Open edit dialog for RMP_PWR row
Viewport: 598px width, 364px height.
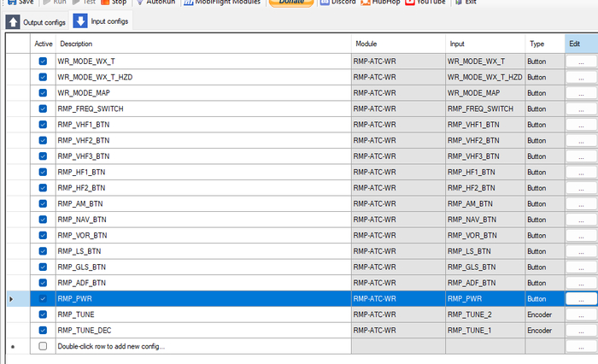pos(581,298)
